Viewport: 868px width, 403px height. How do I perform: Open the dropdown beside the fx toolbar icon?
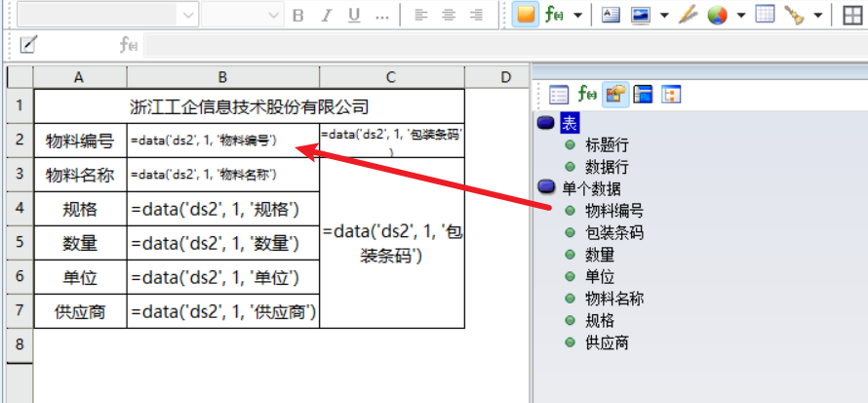(577, 16)
